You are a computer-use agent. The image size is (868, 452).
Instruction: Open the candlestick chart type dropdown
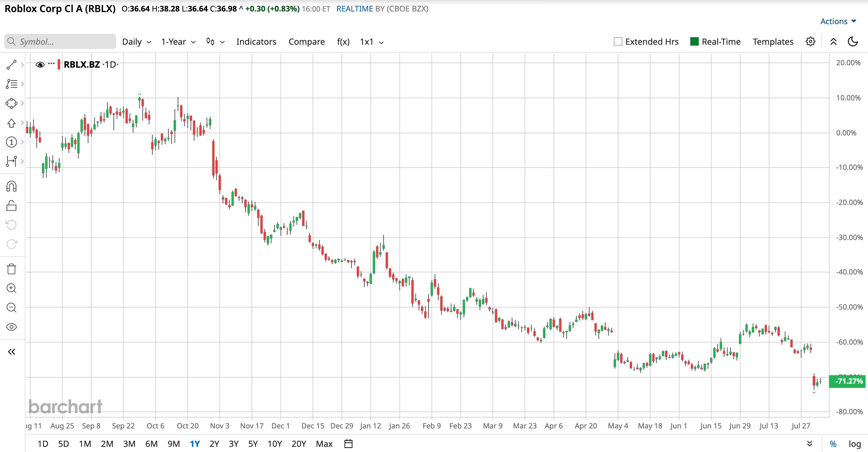[215, 42]
